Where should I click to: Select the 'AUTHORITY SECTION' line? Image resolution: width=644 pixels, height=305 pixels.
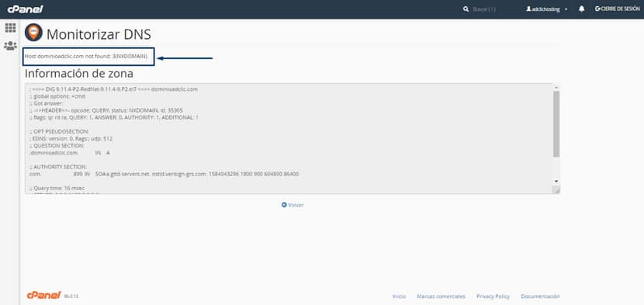click(58, 167)
